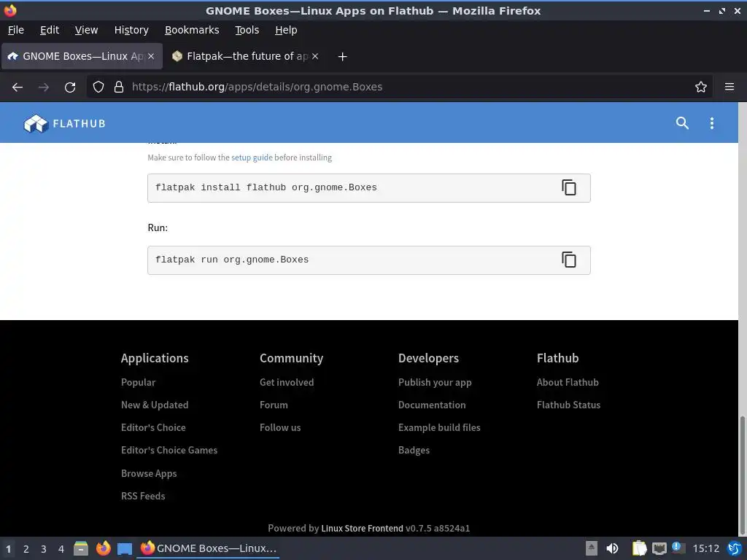The image size is (747, 560).
Task: Open Documentation link
Action: coord(432,405)
